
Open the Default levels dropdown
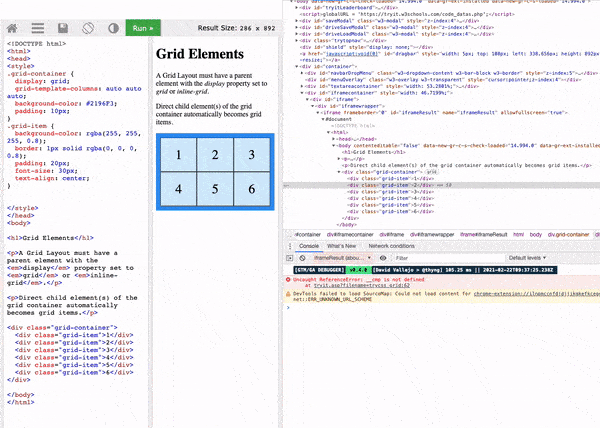[527, 258]
